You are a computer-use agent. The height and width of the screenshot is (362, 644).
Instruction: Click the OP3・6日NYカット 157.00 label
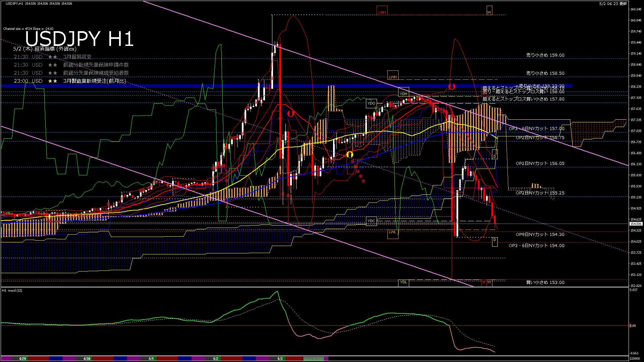[x=537, y=129]
